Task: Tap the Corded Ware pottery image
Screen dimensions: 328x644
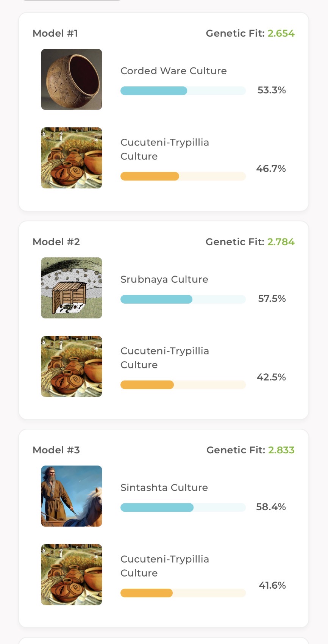Action: click(72, 79)
